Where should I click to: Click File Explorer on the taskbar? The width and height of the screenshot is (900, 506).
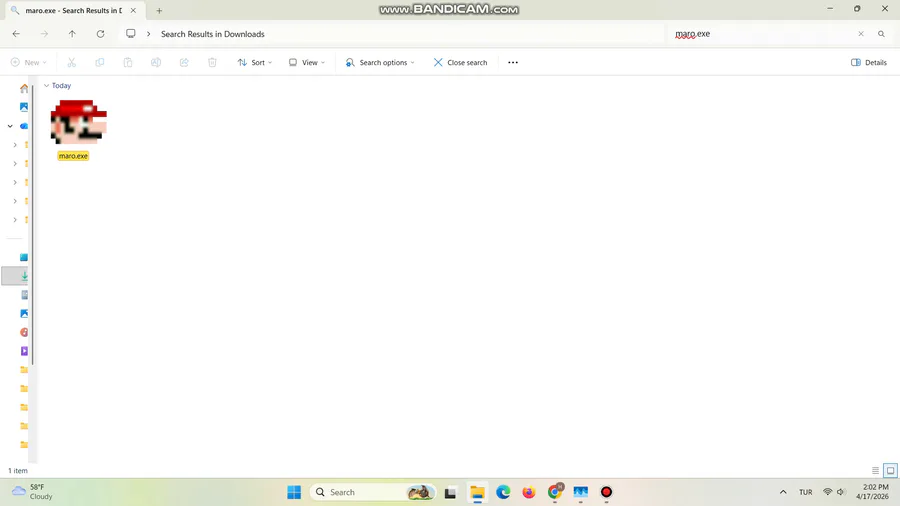pyautogui.click(x=477, y=492)
